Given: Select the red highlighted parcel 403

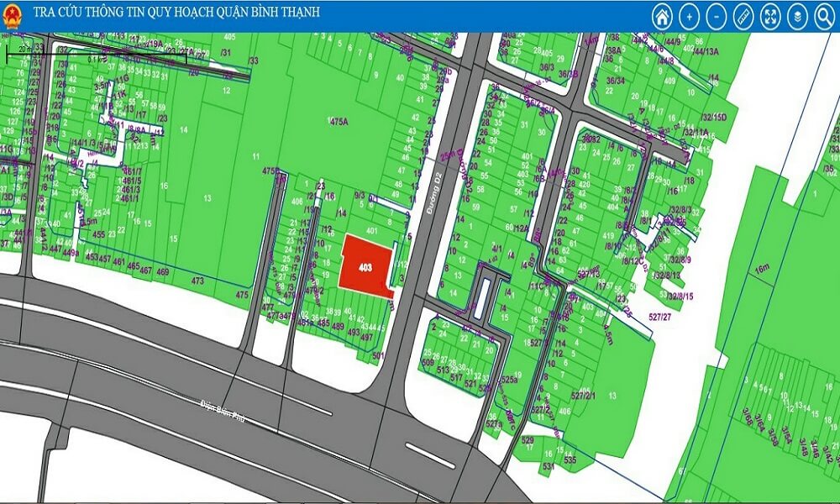Looking at the screenshot, I should point(365,267).
